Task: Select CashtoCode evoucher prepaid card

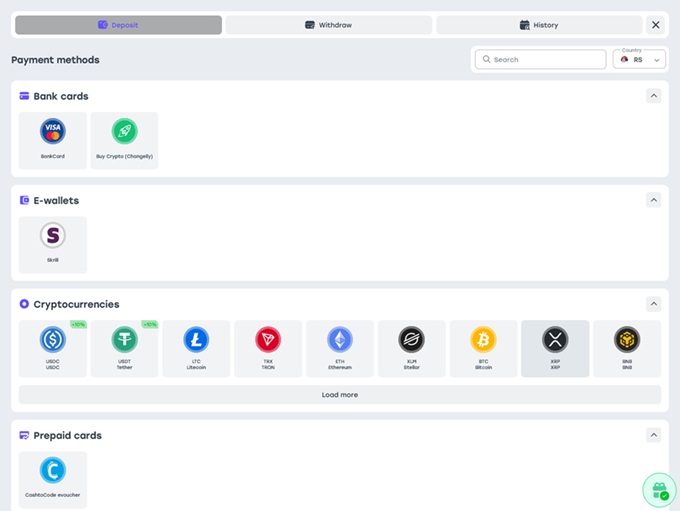Action: click(x=52, y=479)
